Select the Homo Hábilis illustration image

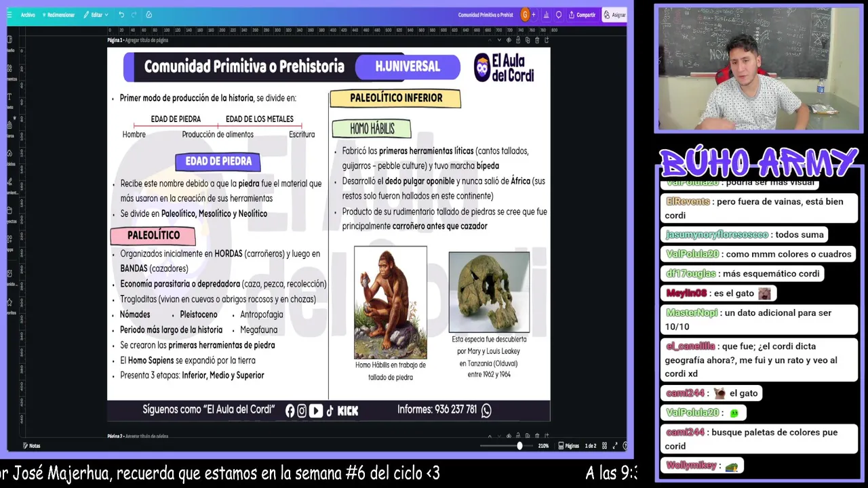[x=391, y=302]
